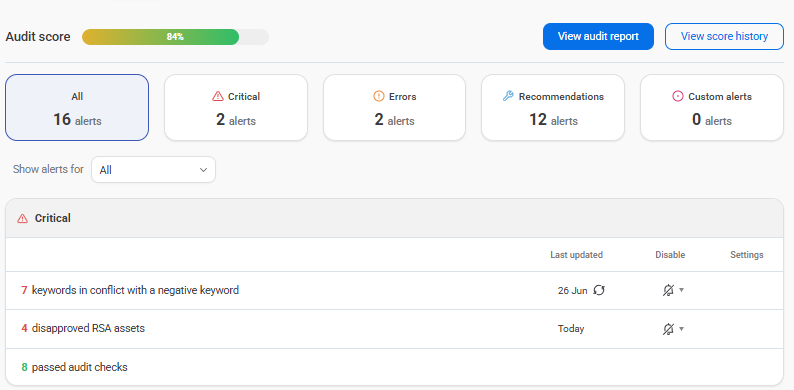Click the Critical section header

pos(394,218)
